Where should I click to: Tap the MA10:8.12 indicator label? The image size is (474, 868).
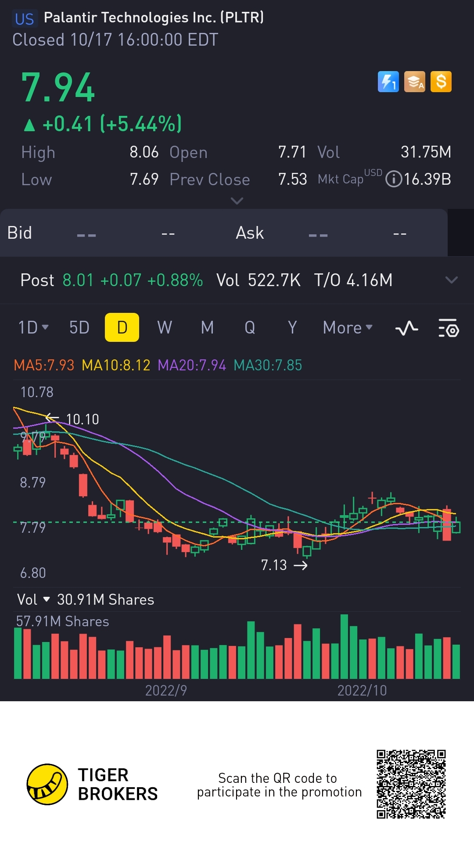116,365
